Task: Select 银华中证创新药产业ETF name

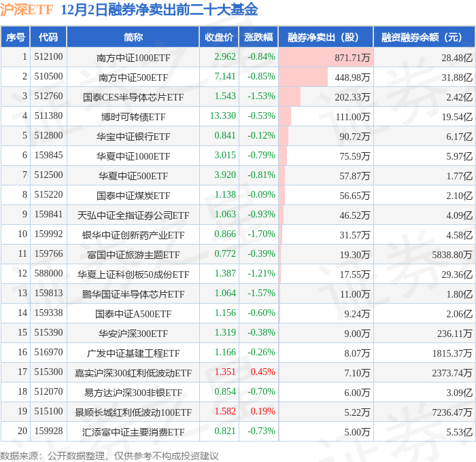Action: tap(133, 235)
